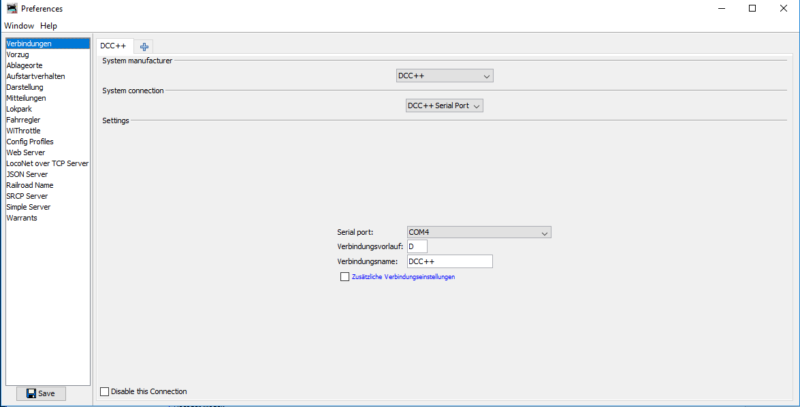Open the System manufacturer DCC++ dropdown
Image resolution: width=800 pixels, height=407 pixels.
coord(444,76)
